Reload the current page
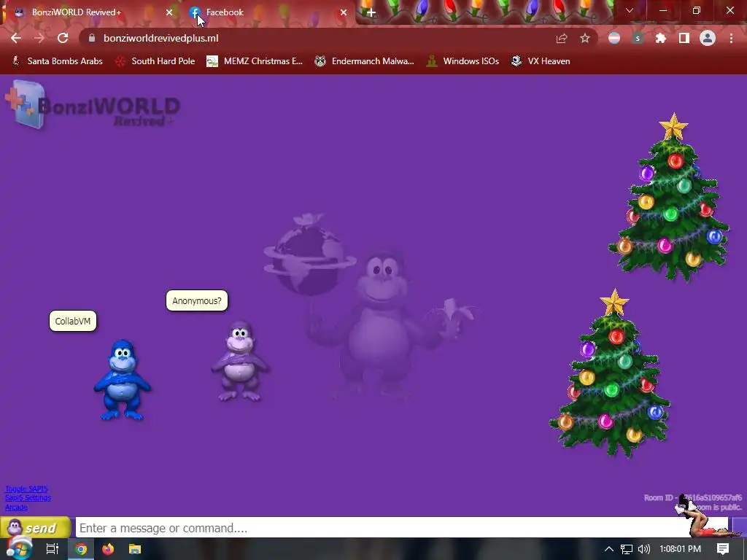Viewport: 747px width, 560px height. tap(63, 38)
